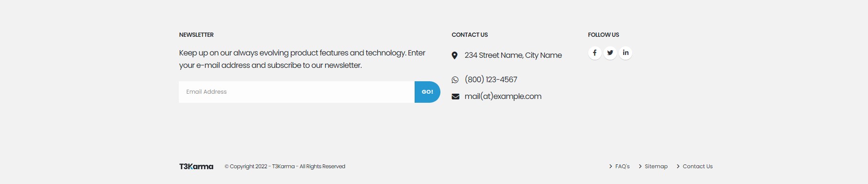Click the Newsletter description paragraph
The image size is (868, 184).
302,59
